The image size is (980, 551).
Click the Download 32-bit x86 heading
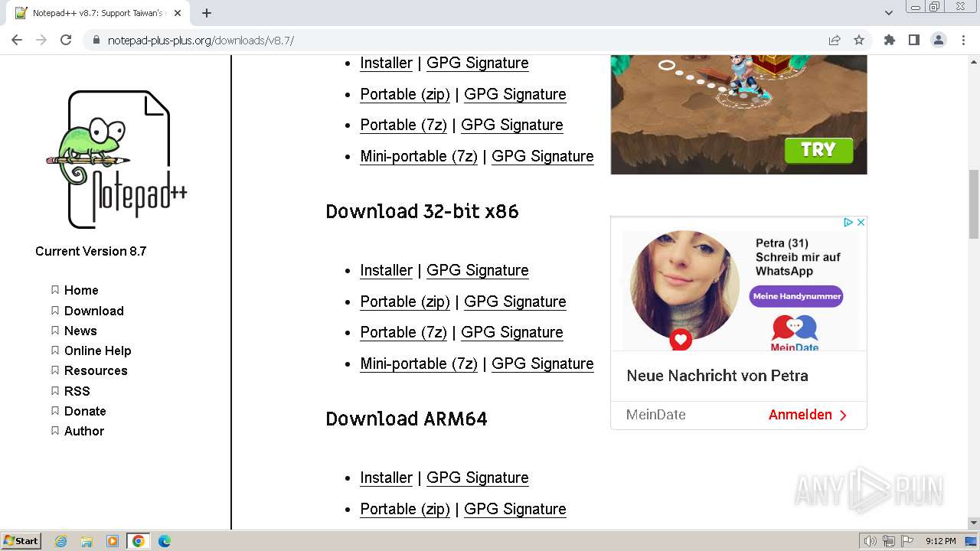tap(422, 211)
